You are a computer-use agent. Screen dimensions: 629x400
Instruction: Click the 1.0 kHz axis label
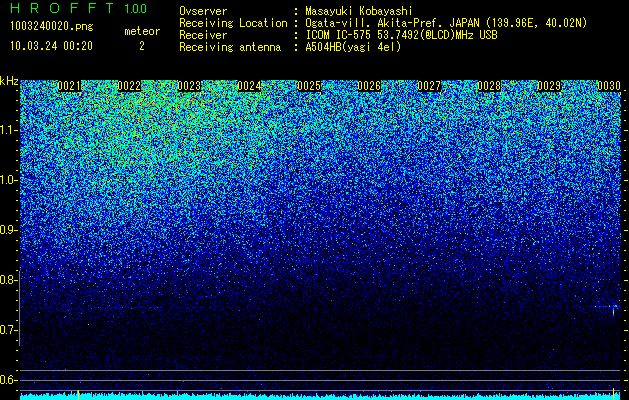pos(9,180)
